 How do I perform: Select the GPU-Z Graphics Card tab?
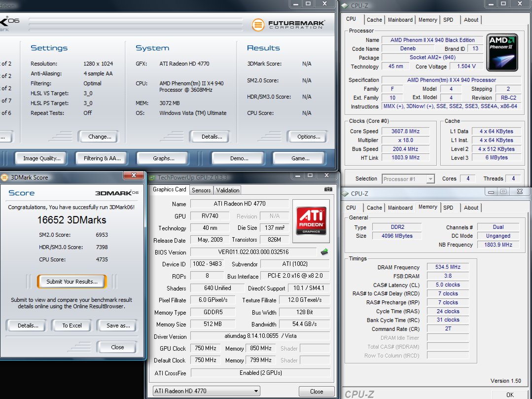tap(169, 189)
